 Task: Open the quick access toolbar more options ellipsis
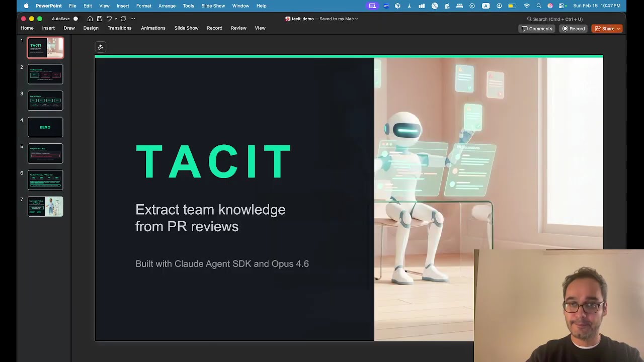[133, 19]
